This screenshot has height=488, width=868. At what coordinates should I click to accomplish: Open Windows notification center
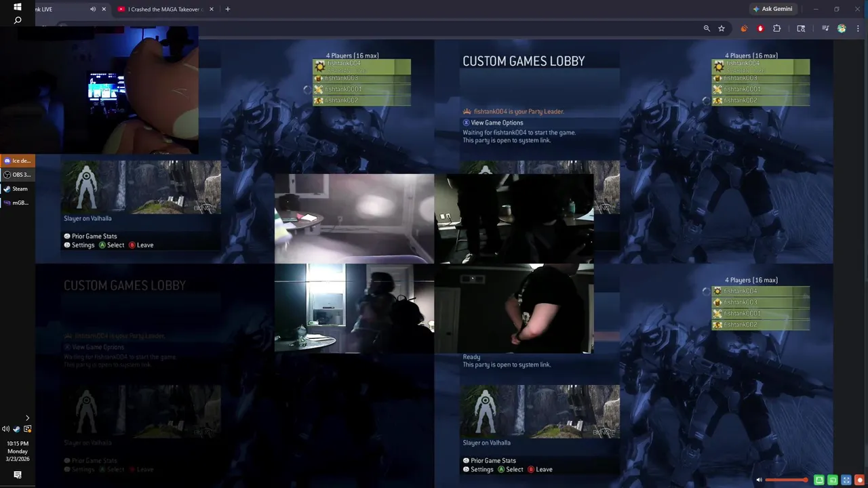18,475
